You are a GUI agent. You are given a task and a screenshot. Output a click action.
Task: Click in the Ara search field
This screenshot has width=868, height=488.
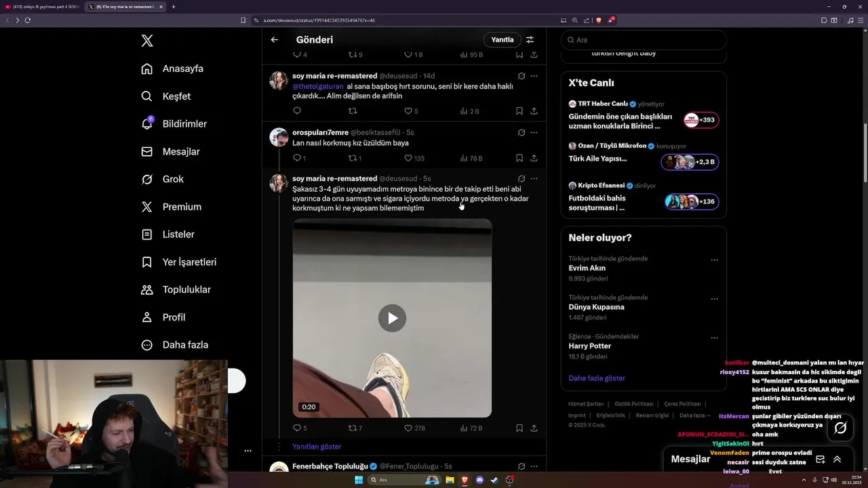pos(644,40)
